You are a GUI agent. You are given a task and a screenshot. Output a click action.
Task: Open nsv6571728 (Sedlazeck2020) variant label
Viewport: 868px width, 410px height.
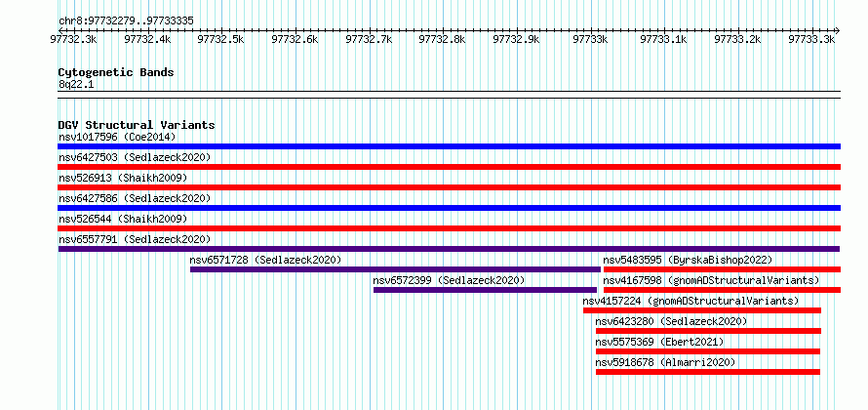(x=265, y=260)
